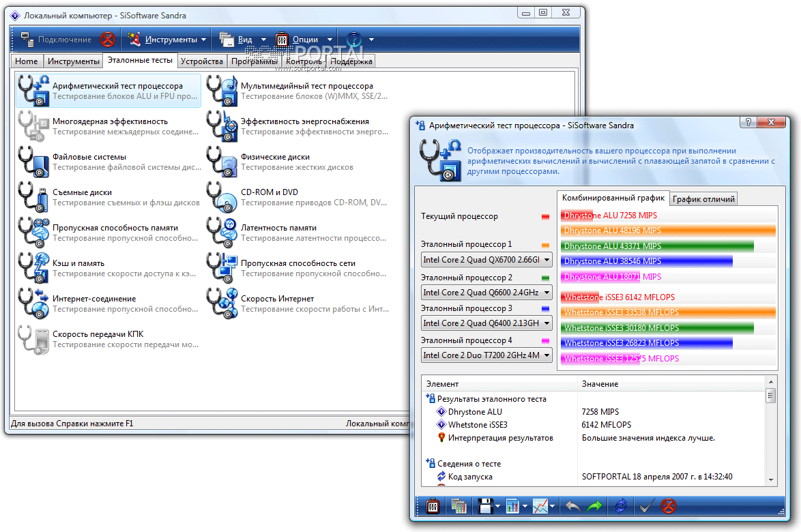Select the Комбинированный график tab
The height and width of the screenshot is (532, 801).
pos(613,198)
